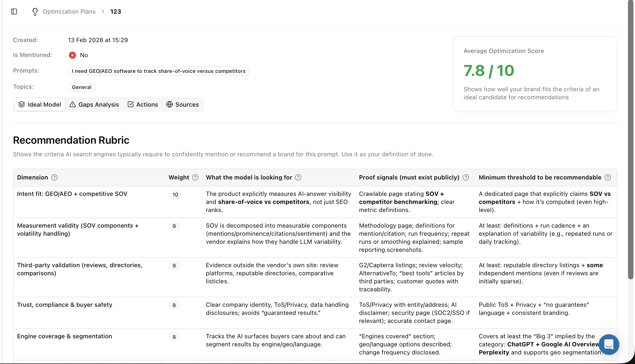
Task: Click help icon next to Dimension header
Action: point(54,177)
